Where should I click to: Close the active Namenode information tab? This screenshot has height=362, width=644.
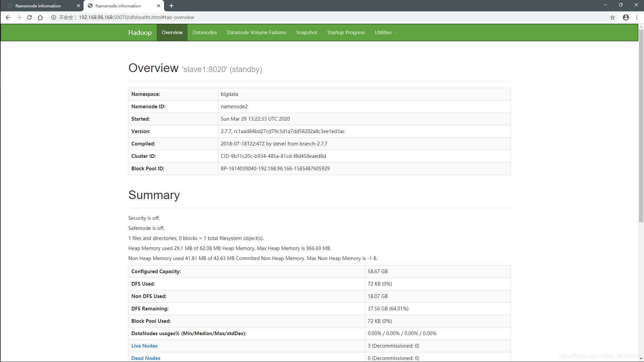pos(159,6)
